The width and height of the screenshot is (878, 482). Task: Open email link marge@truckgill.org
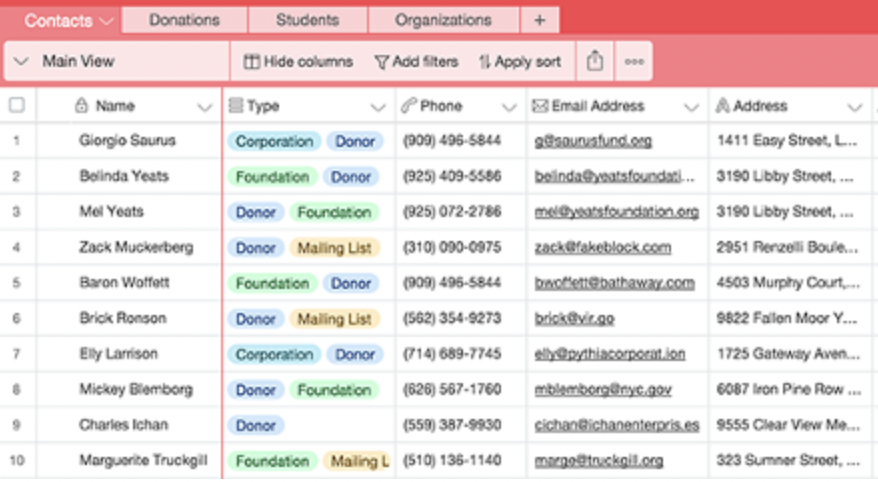click(x=599, y=460)
